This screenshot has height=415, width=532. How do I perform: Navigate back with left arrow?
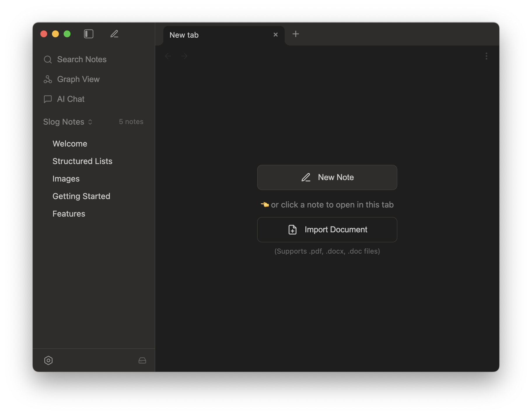(x=168, y=56)
